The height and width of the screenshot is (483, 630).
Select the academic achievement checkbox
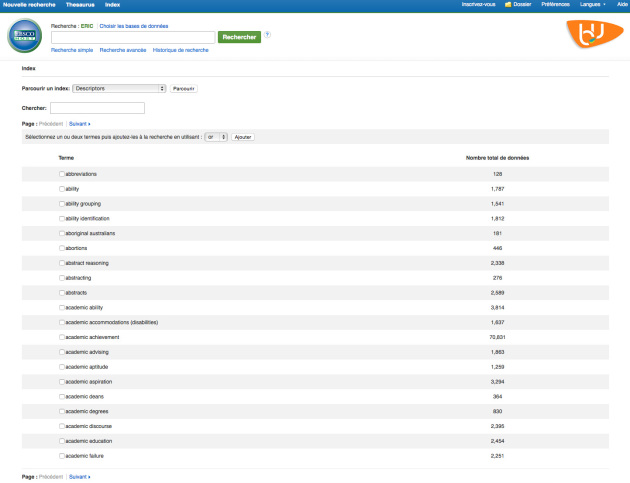click(61, 337)
